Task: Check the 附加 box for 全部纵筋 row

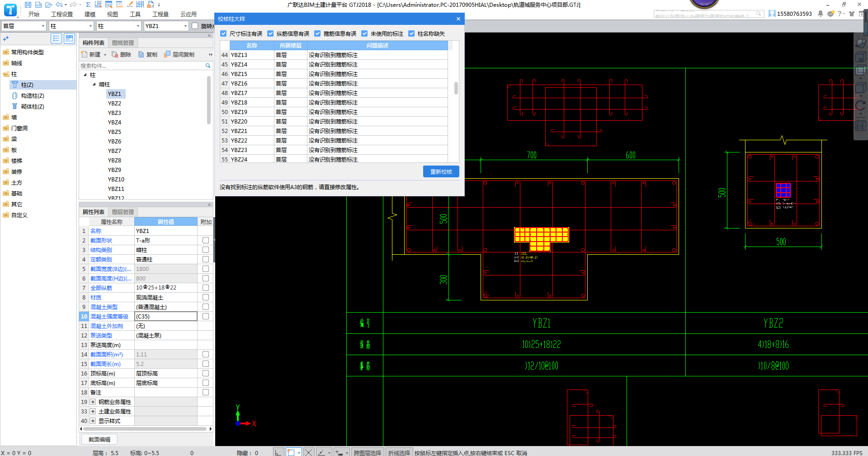Action: point(206,288)
